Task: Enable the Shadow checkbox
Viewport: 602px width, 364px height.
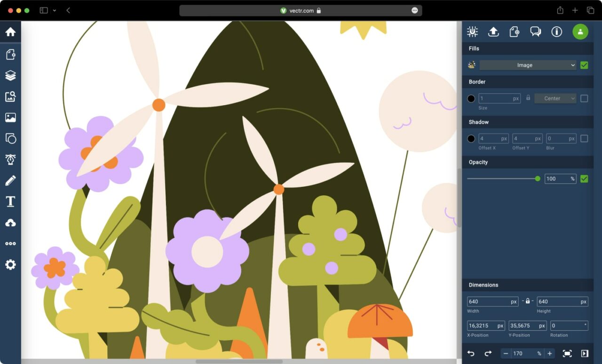Action: coord(584,139)
